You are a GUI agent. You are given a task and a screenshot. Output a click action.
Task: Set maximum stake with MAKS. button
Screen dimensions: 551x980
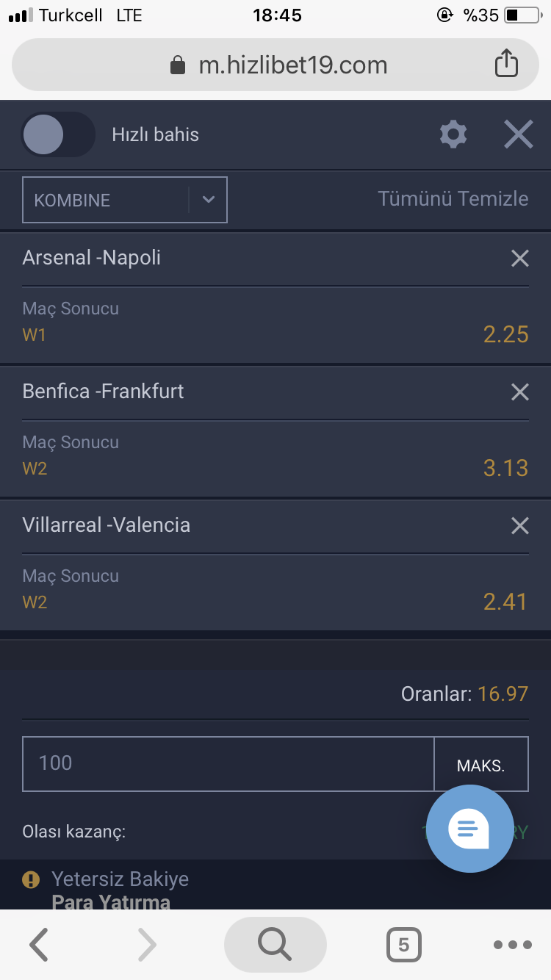481,765
